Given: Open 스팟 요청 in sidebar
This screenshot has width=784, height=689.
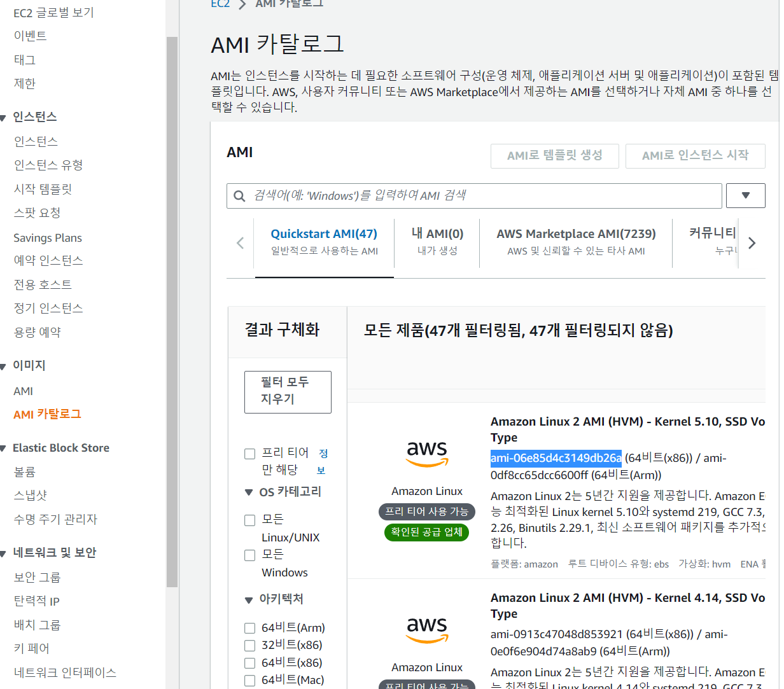Looking at the screenshot, I should [37, 212].
